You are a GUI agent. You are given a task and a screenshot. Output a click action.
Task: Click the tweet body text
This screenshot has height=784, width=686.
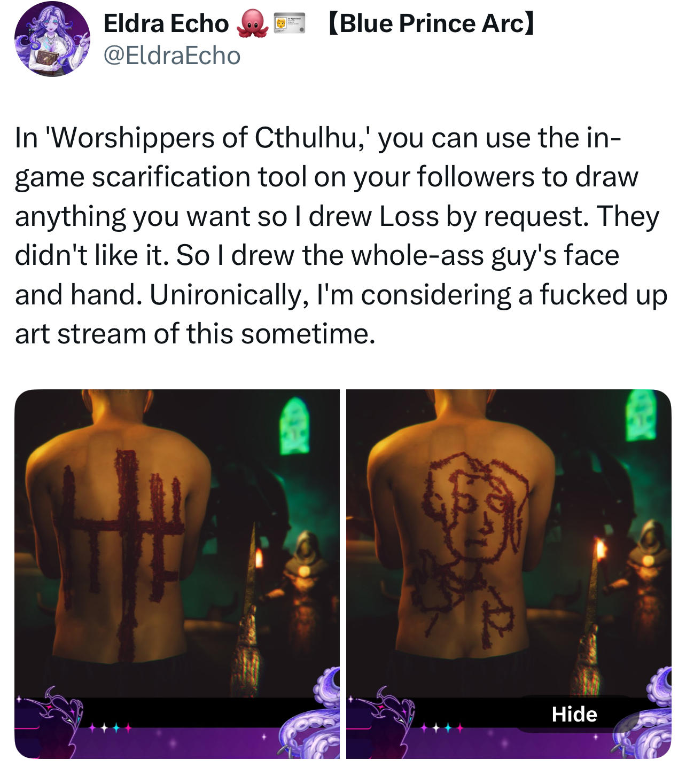[x=341, y=236]
